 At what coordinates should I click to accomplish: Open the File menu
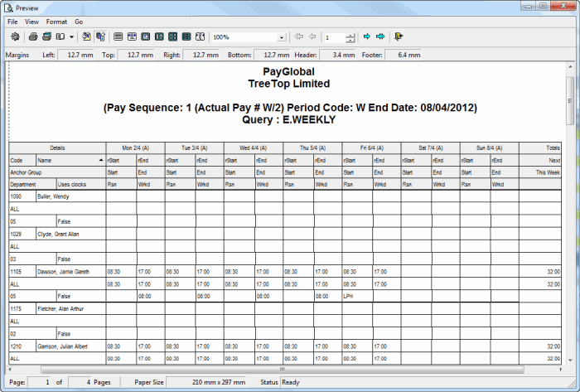[x=12, y=21]
